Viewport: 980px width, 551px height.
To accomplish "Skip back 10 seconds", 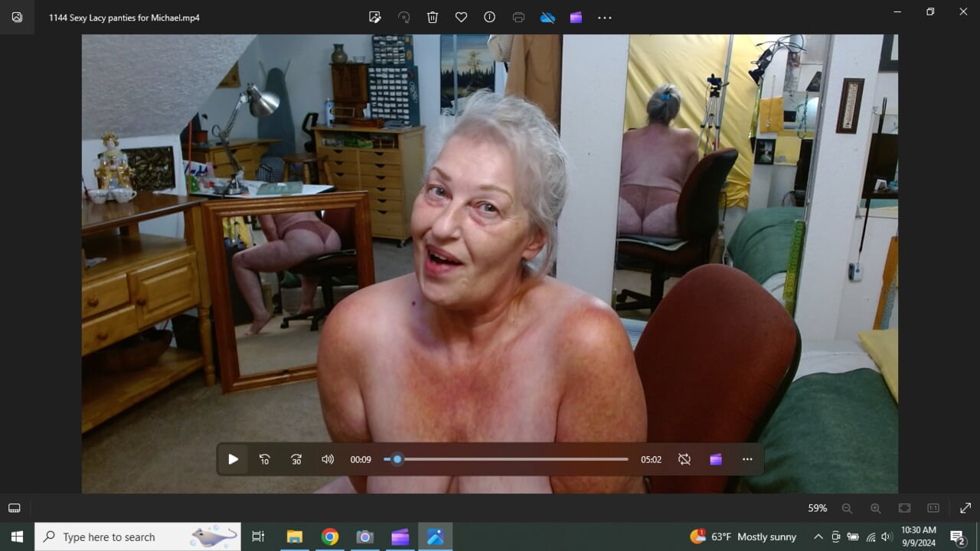I will pyautogui.click(x=264, y=459).
